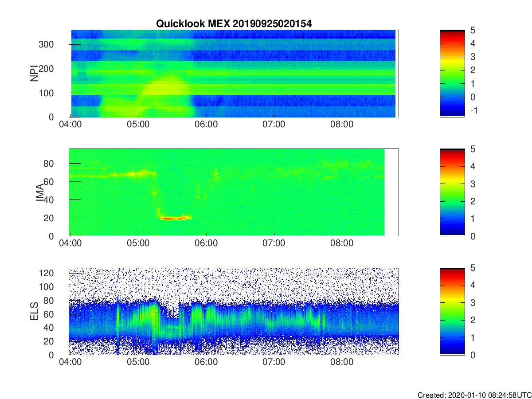Click "07:00" on the ELS time axis

[274, 362]
